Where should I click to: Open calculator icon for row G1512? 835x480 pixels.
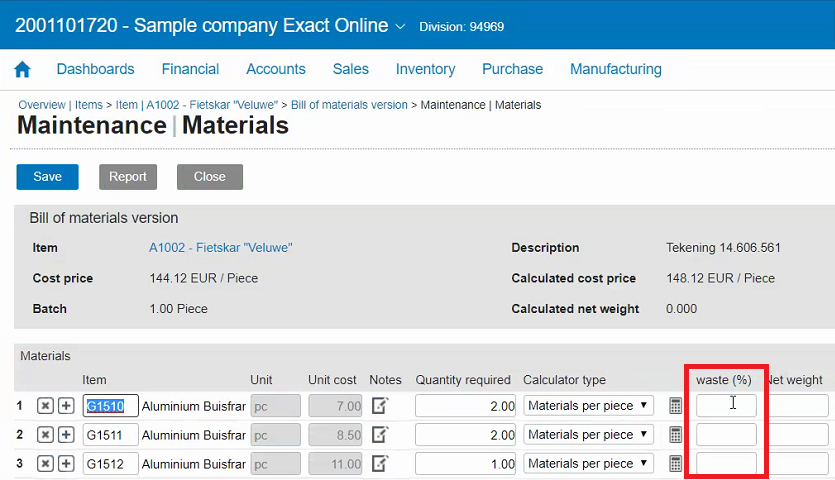click(675, 463)
